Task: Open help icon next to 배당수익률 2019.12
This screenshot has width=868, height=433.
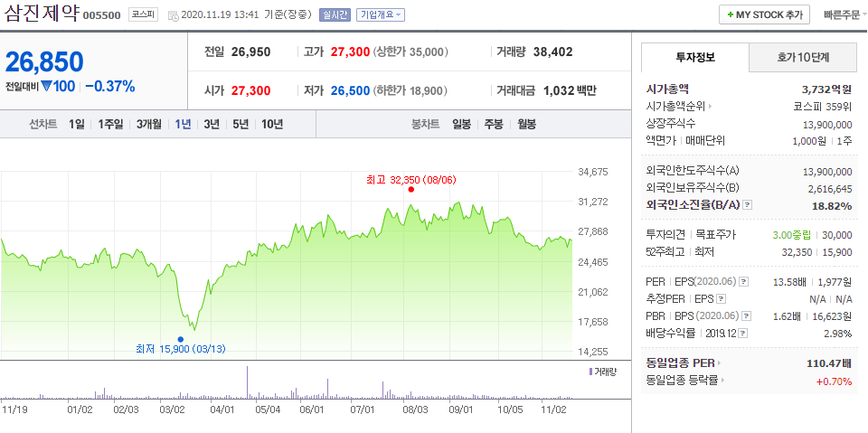Action: [x=743, y=334]
